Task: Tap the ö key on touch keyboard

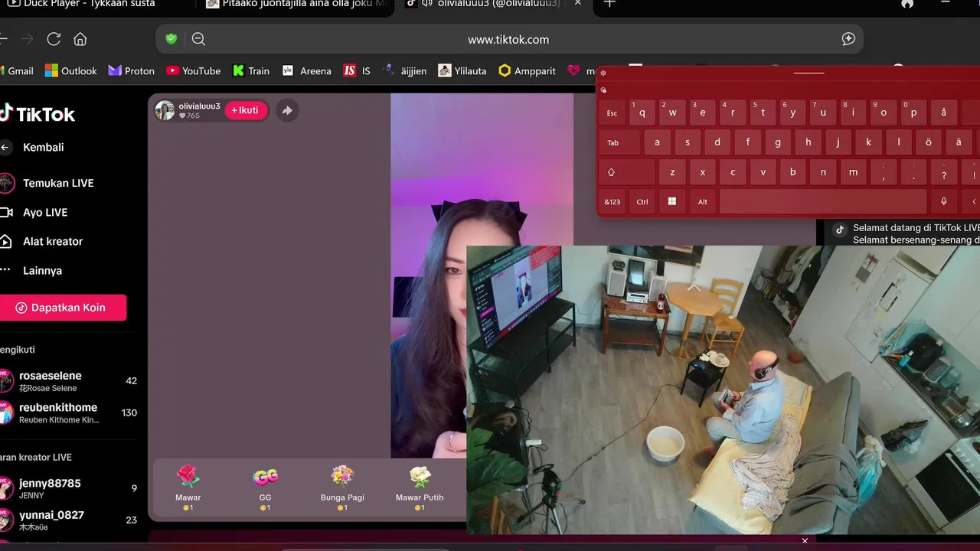Action: coord(929,142)
